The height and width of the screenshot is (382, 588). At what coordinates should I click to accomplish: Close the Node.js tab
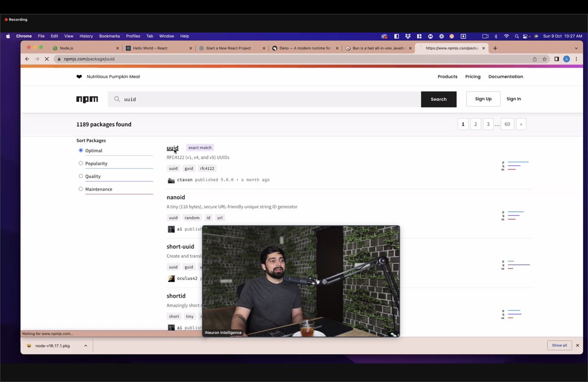pyautogui.click(x=117, y=48)
